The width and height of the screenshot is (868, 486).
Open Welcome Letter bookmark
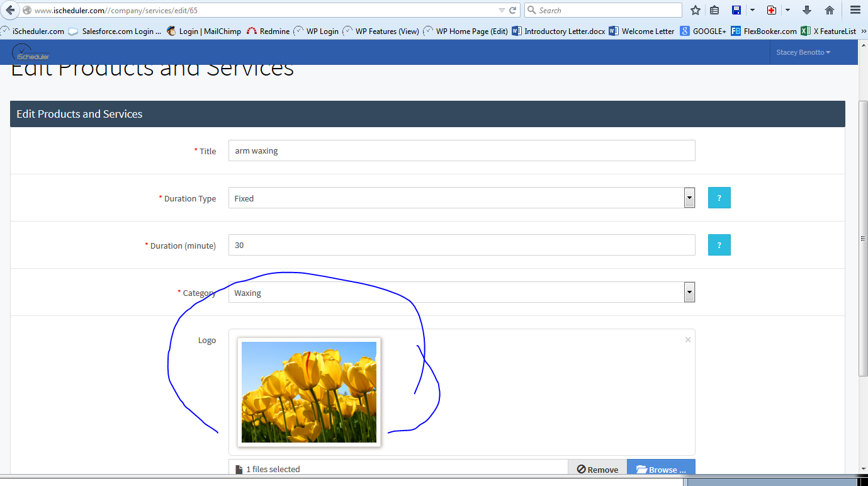tap(641, 31)
